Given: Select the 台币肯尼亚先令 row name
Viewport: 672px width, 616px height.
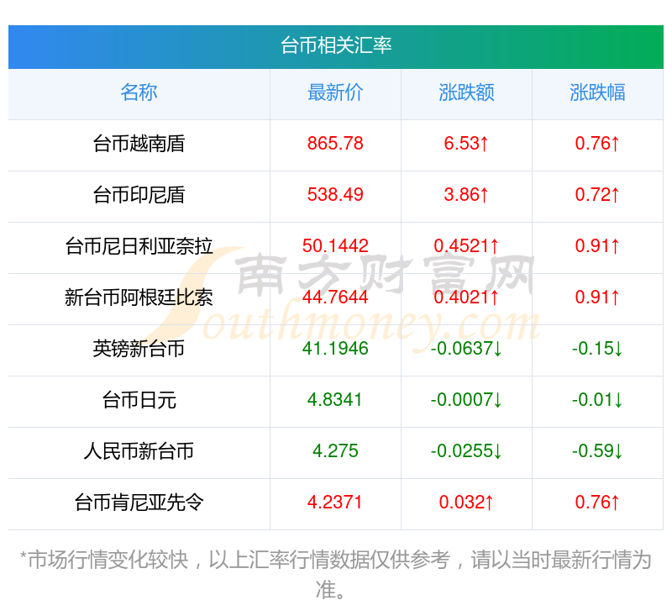Looking at the screenshot, I should coord(139,503).
